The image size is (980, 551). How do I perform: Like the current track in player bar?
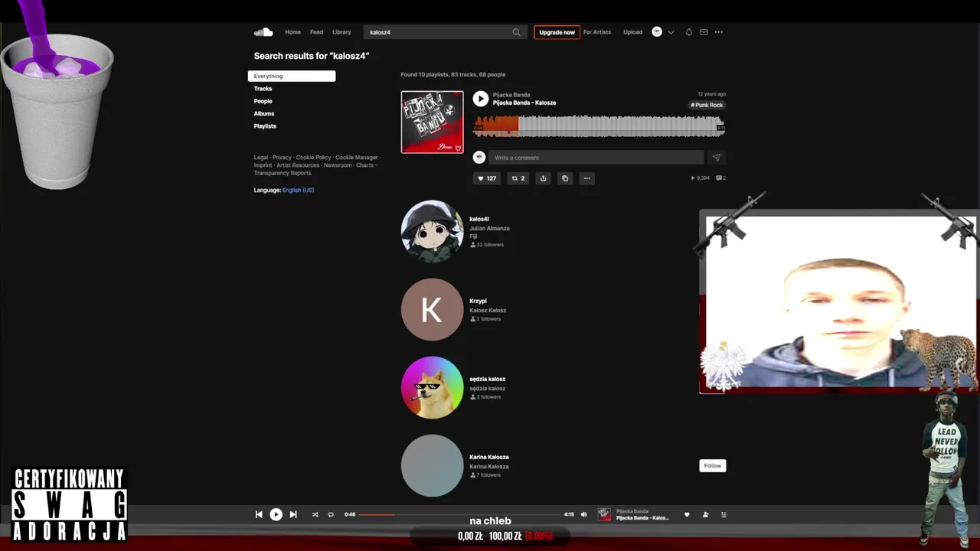pos(687,514)
